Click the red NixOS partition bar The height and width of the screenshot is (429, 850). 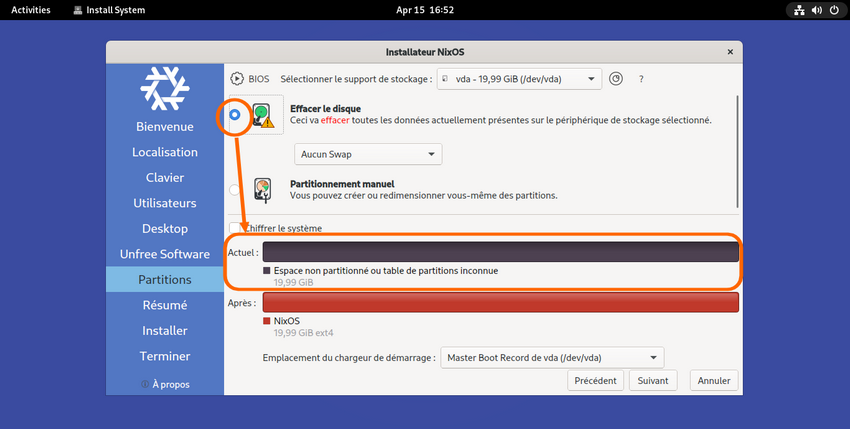(x=500, y=302)
